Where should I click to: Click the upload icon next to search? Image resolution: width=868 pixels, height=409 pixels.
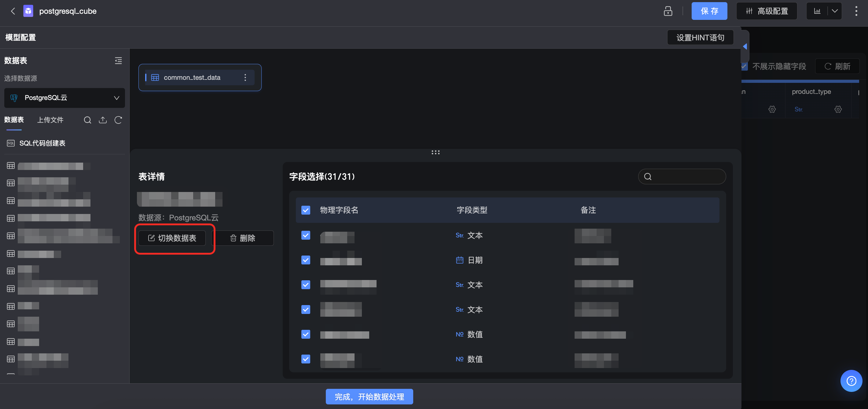pyautogui.click(x=103, y=120)
